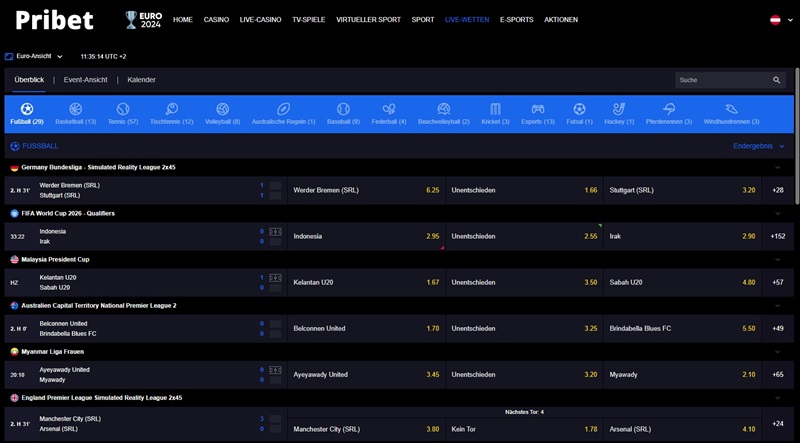Open the Euro 2024 trophy logo
This screenshot has width=800, height=443.
143,20
